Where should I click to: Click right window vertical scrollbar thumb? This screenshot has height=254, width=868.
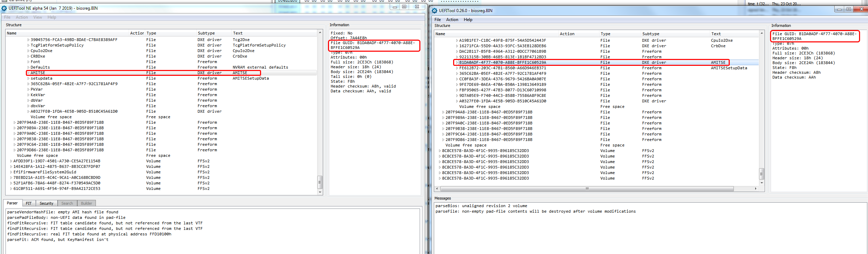[x=761, y=174]
